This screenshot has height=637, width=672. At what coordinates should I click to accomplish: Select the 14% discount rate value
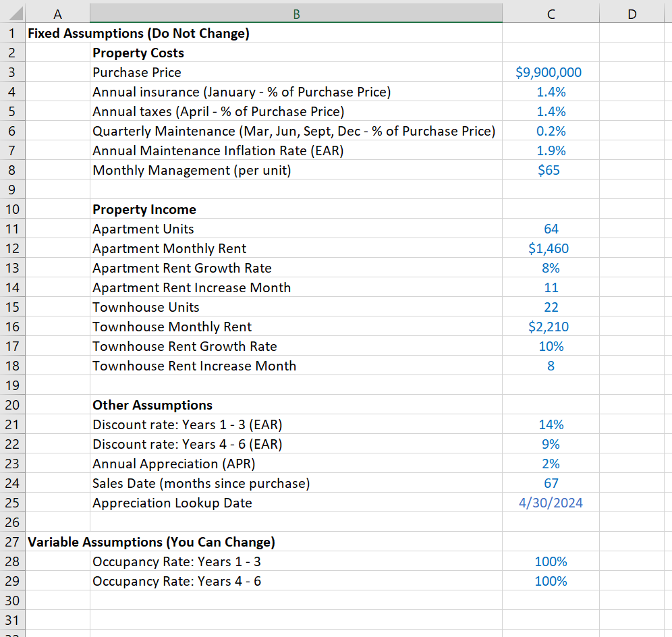551,424
